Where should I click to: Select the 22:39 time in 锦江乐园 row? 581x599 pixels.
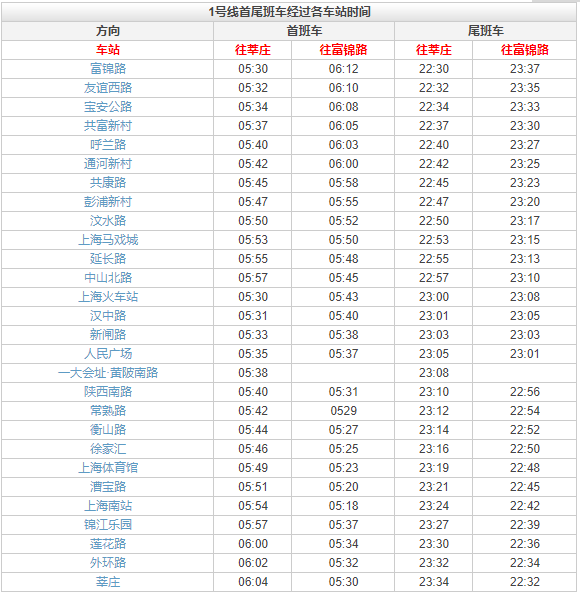click(525, 525)
